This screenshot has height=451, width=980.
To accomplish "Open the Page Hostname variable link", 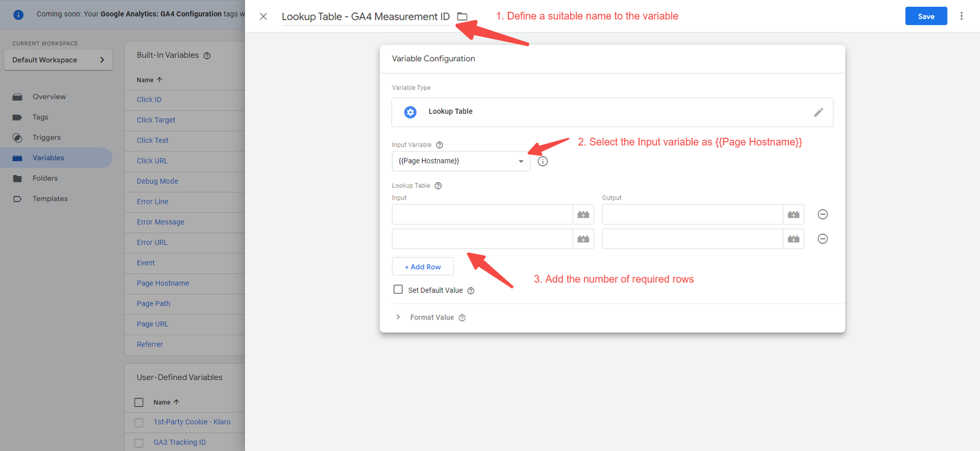I will 163,283.
